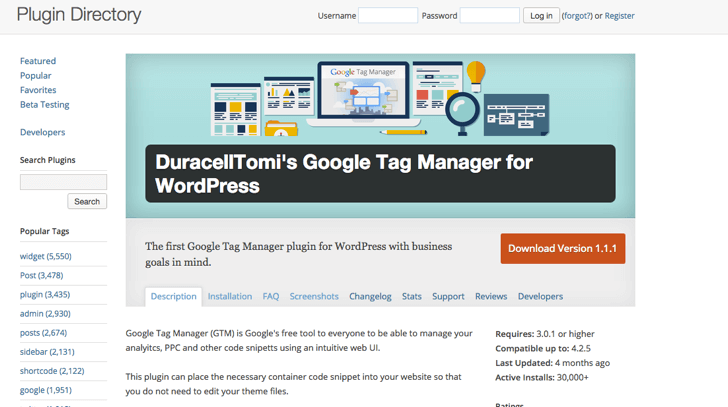
Task: Open the Featured plugins link
Action: click(38, 61)
